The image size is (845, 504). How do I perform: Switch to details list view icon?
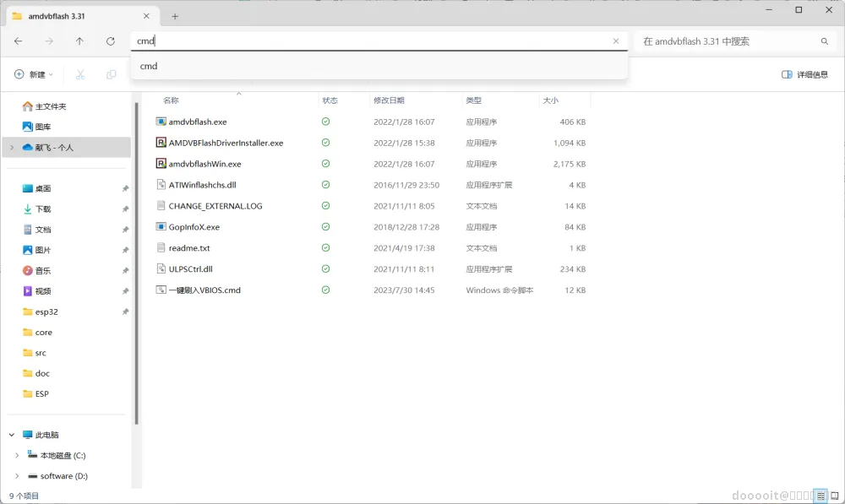(820, 496)
